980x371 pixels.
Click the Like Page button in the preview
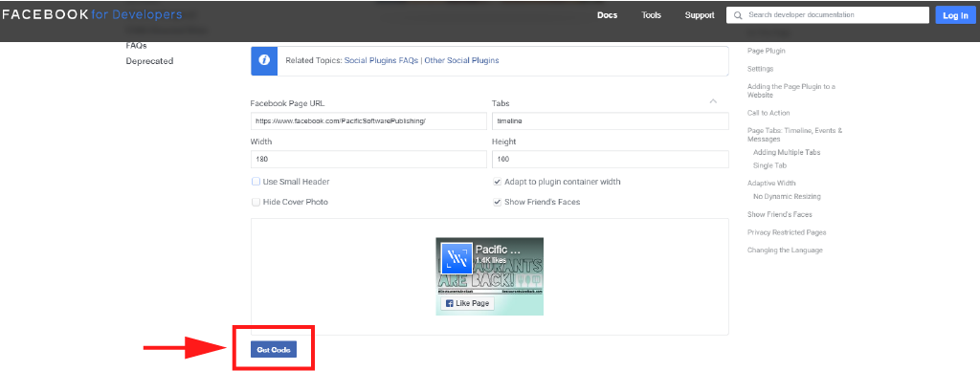(467, 303)
